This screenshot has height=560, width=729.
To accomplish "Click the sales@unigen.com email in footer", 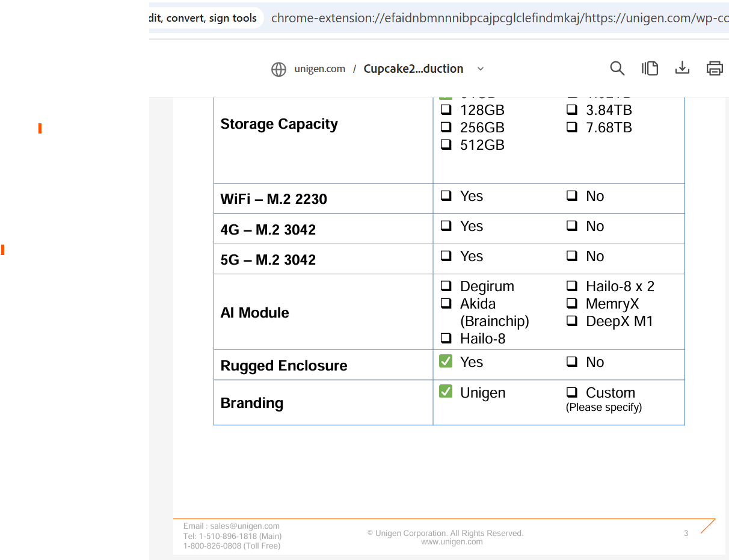I will click(x=245, y=526).
